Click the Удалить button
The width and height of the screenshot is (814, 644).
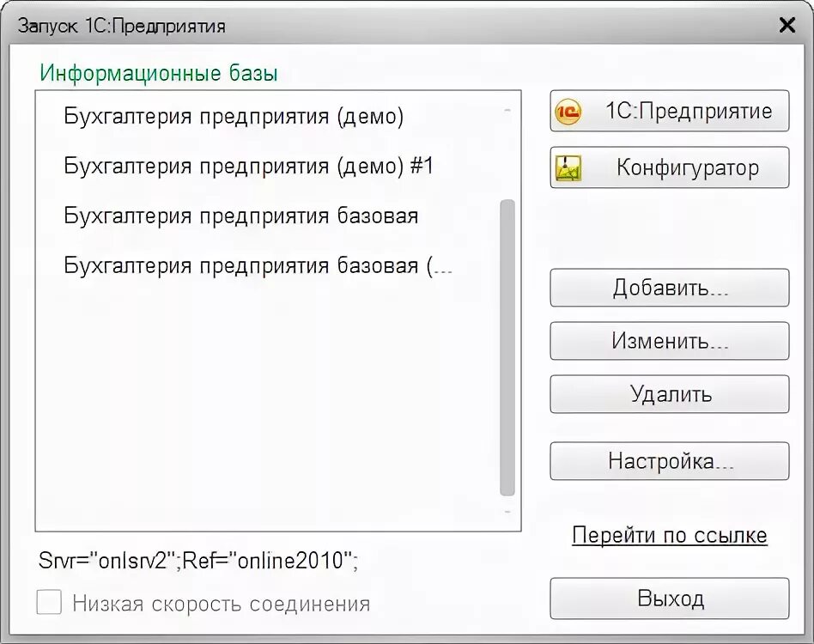click(x=669, y=394)
